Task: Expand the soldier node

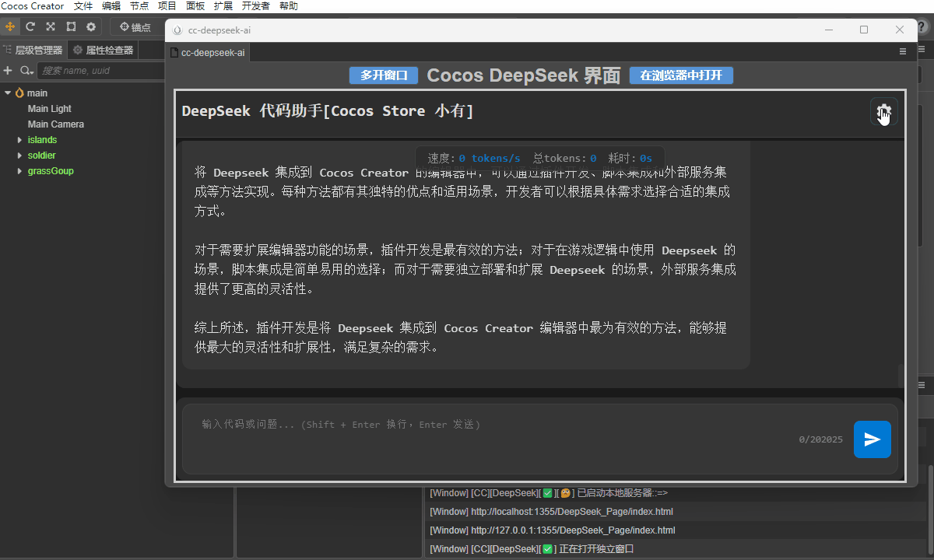Action: coord(20,156)
